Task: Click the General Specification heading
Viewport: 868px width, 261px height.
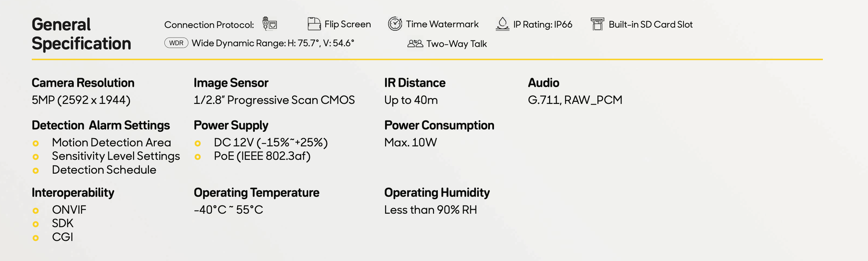Action: [x=81, y=34]
